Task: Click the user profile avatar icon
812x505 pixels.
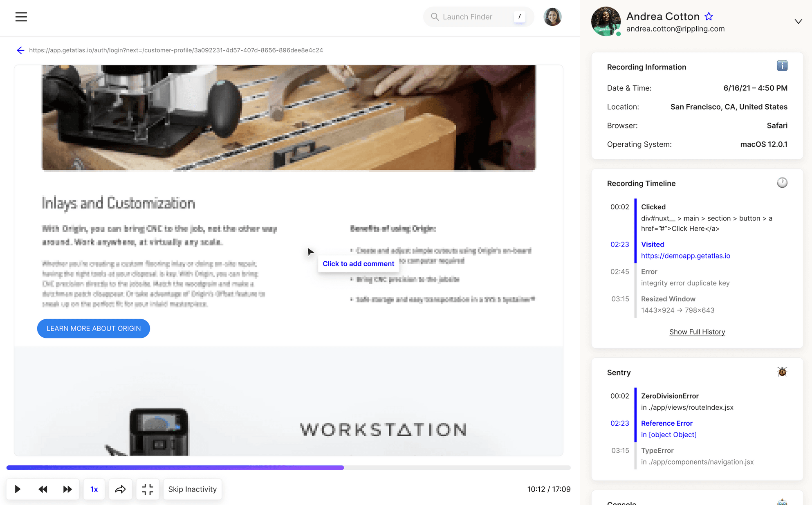Action: click(x=553, y=16)
